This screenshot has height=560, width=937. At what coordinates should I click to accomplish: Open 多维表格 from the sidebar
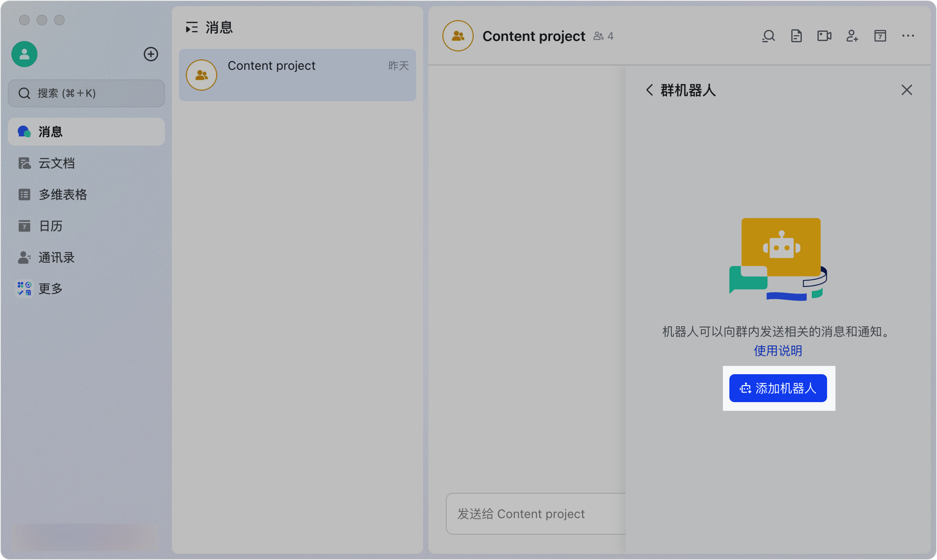tap(63, 195)
